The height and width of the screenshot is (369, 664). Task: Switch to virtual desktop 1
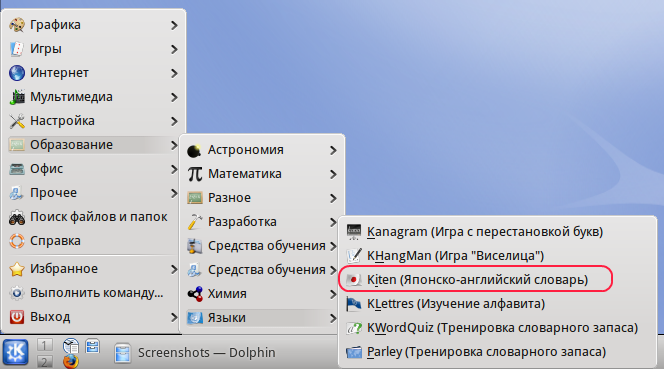tap(44, 345)
